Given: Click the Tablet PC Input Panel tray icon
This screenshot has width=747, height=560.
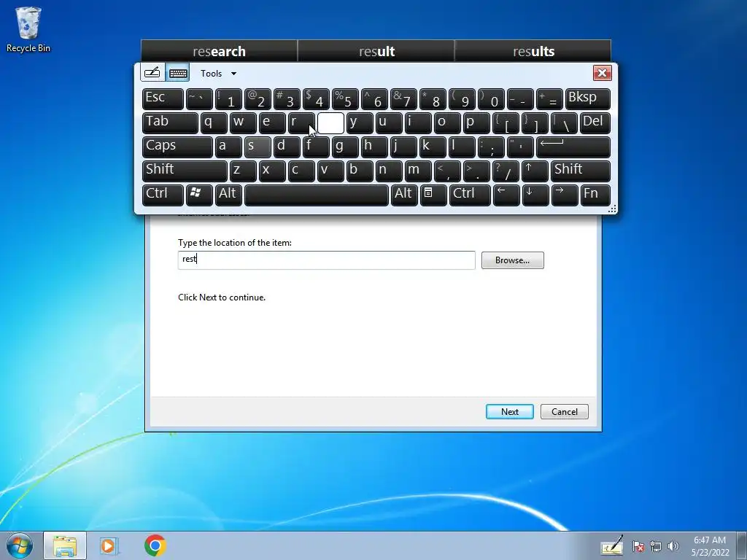Looking at the screenshot, I should tap(612, 545).
